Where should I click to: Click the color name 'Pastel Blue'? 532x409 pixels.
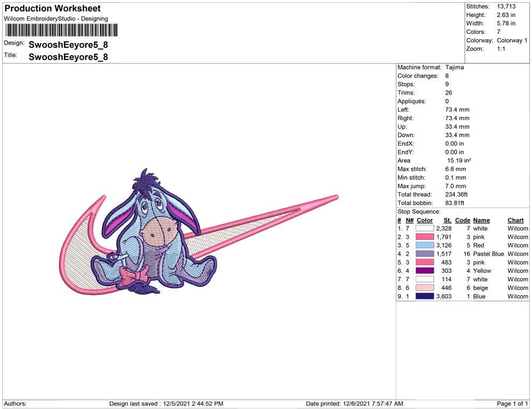click(x=488, y=254)
